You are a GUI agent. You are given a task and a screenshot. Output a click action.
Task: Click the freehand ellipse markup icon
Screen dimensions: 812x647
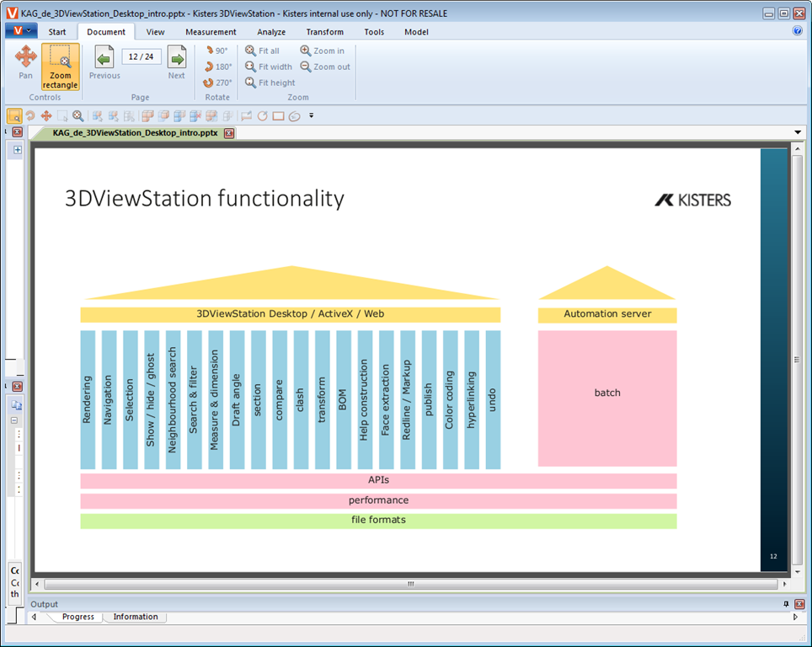pyautogui.click(x=295, y=116)
